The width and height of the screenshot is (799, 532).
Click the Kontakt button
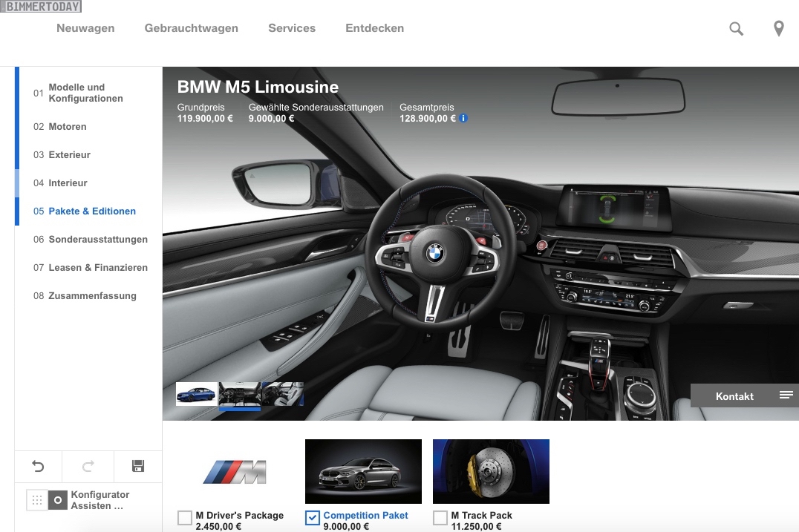coord(734,396)
